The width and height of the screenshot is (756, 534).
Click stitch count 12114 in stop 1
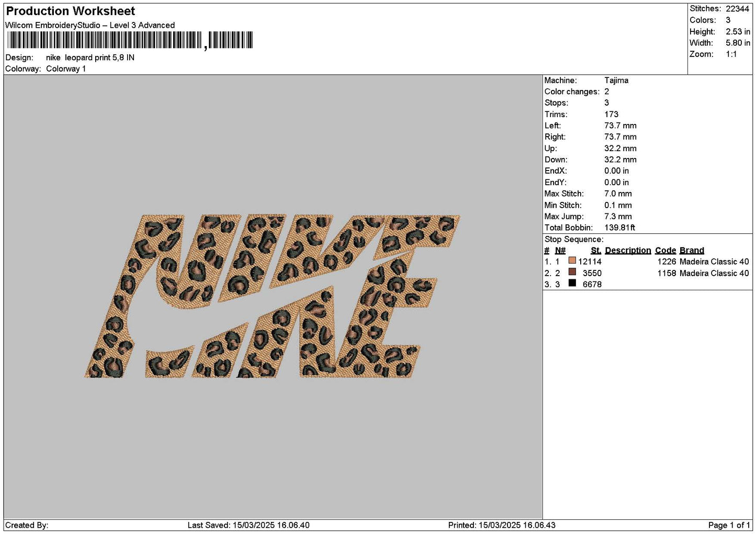590,262
